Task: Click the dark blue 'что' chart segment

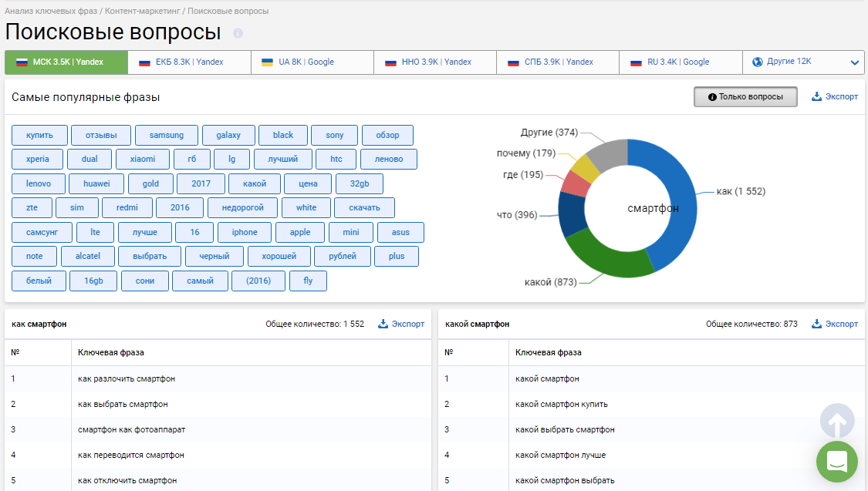Action: [x=572, y=213]
